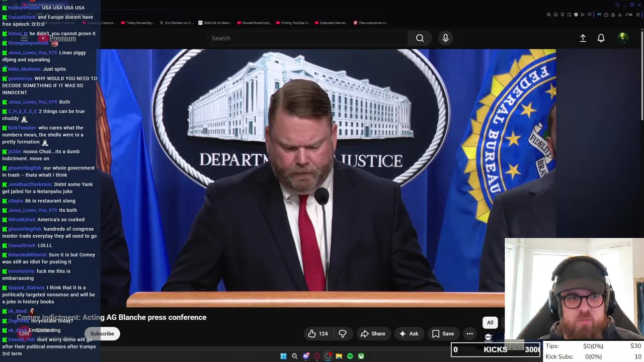This screenshot has width=644, height=362.
Task: Open YouTube notifications bell
Action: 601,38
